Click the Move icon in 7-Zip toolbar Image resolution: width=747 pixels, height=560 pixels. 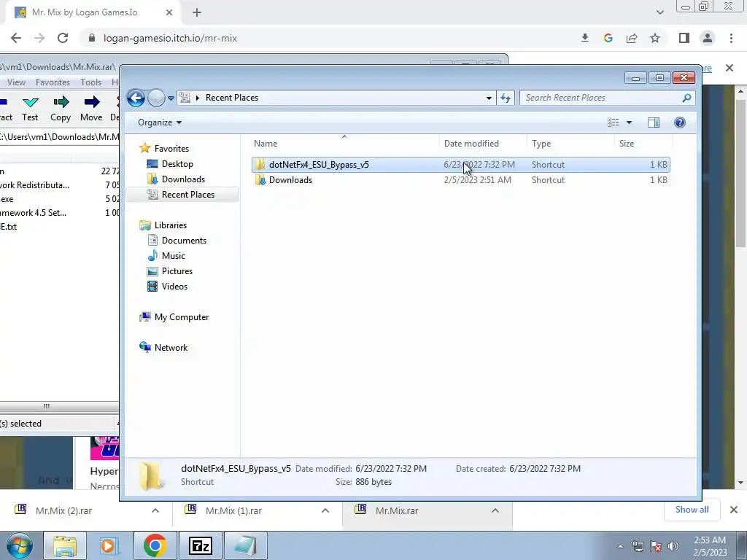click(91, 109)
